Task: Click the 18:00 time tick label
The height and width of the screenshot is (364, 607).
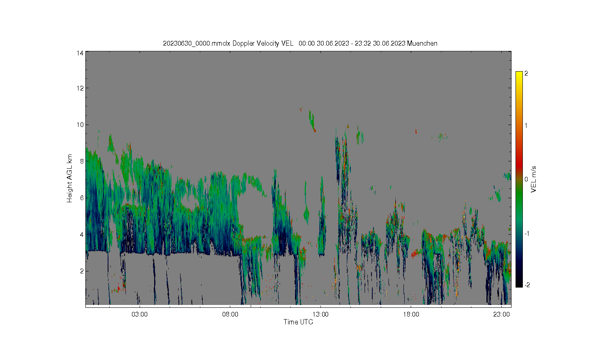Action: click(x=411, y=315)
